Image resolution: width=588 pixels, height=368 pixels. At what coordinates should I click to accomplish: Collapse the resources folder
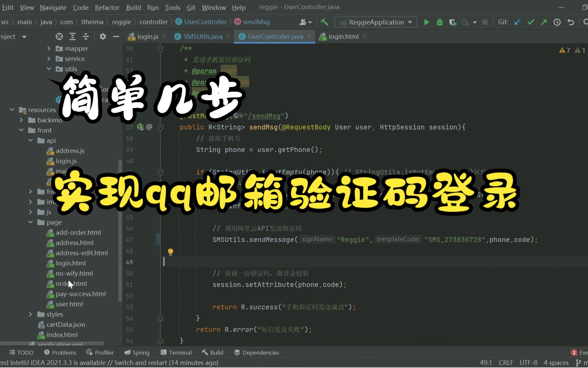coord(12,110)
